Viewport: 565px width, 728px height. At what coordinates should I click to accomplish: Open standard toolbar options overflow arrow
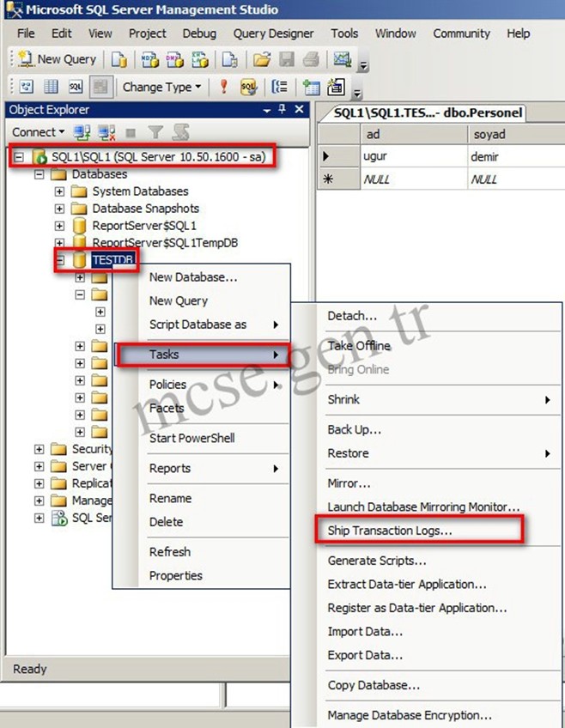click(363, 66)
